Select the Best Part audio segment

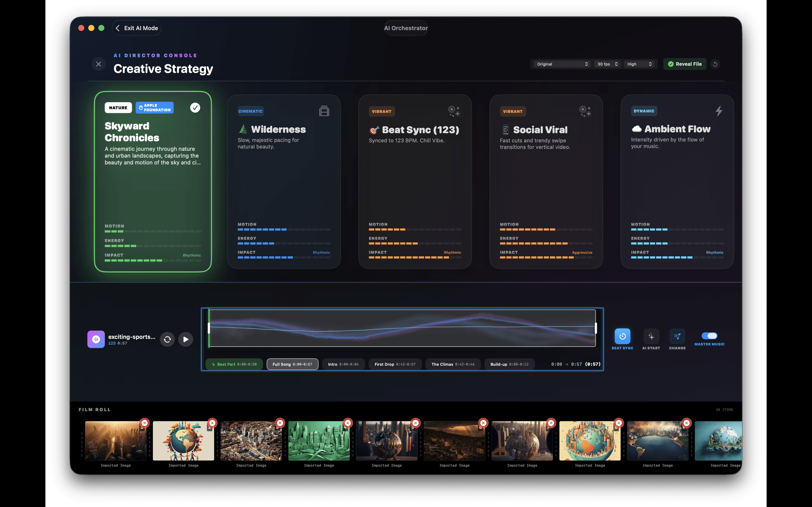[x=234, y=364]
